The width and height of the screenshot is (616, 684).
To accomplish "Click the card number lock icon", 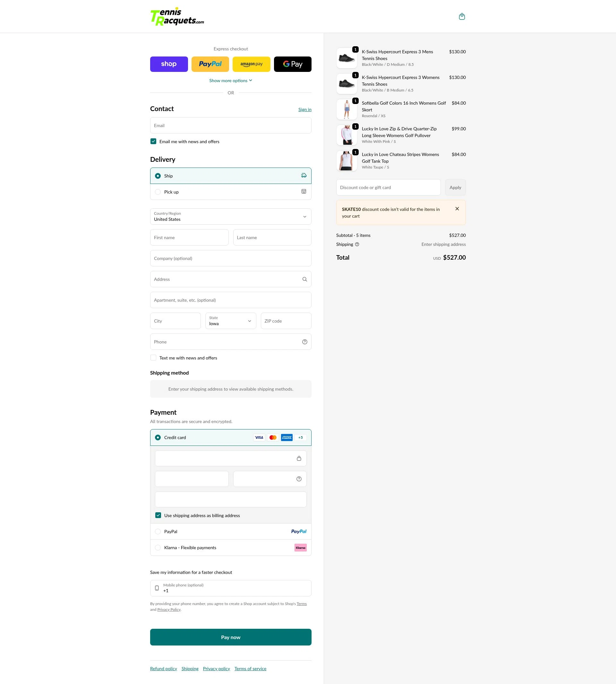I will point(299,458).
